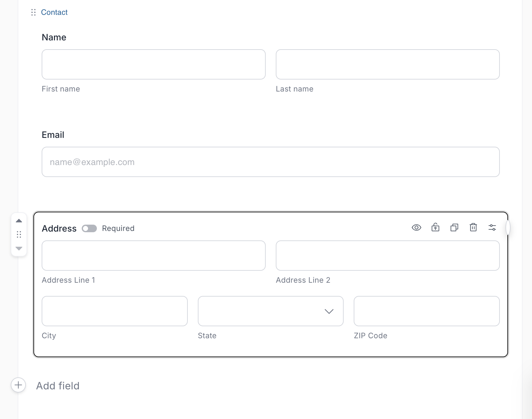The height and width of the screenshot is (419, 532).
Task: Duplicate the Address field
Action: point(454,227)
